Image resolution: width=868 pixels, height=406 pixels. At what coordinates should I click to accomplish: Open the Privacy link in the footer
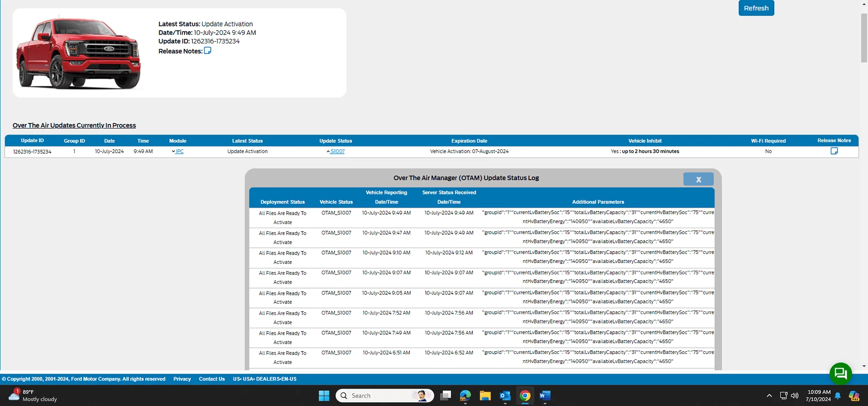182,379
